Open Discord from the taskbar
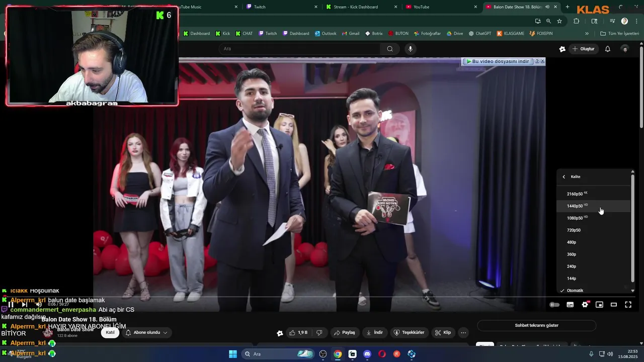The height and width of the screenshot is (362, 644). 367,354
